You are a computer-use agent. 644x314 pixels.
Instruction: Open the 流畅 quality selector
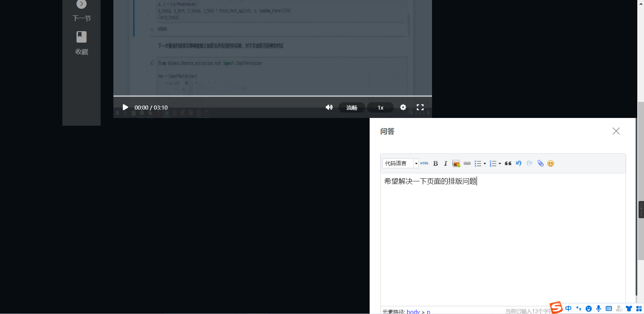(x=352, y=108)
